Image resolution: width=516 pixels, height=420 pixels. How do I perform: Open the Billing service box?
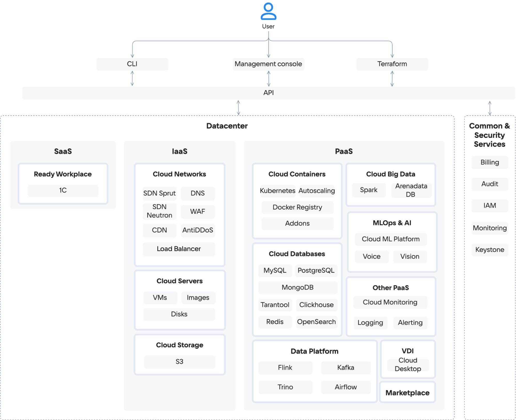point(489,163)
